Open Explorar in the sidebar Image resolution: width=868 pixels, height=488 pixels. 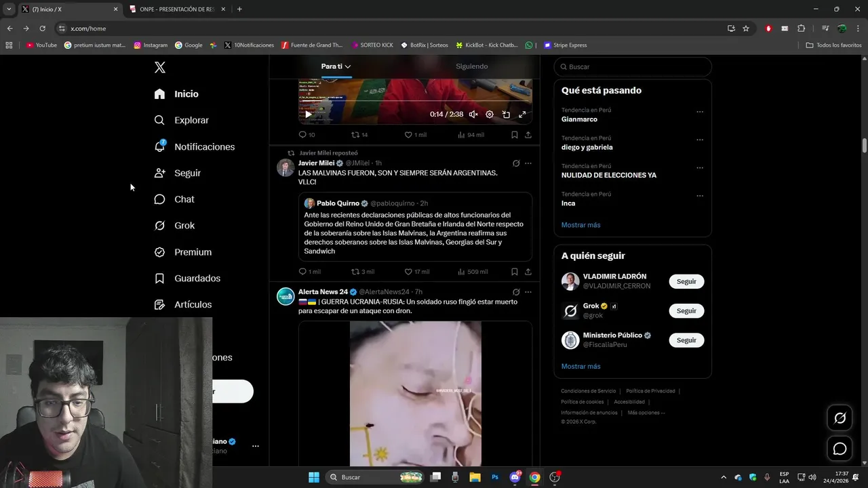(181, 120)
